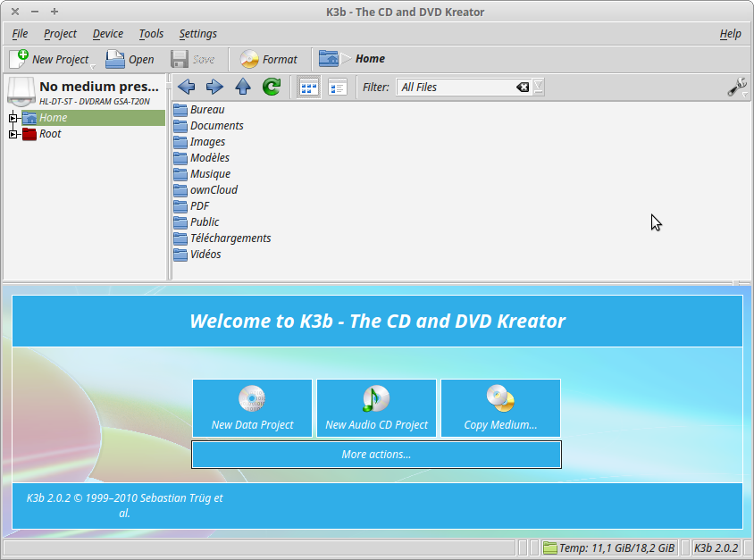Open the Device menu
This screenshot has width=754, height=560.
click(x=108, y=34)
